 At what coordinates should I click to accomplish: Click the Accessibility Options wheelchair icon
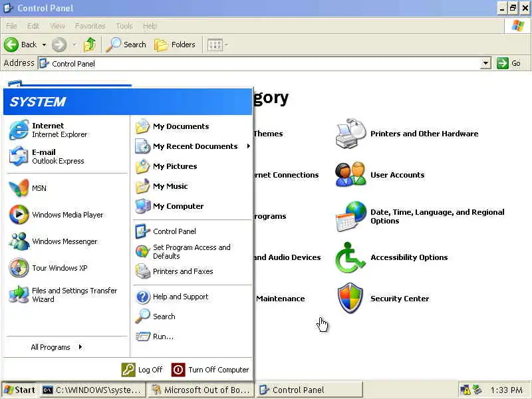tap(350, 257)
